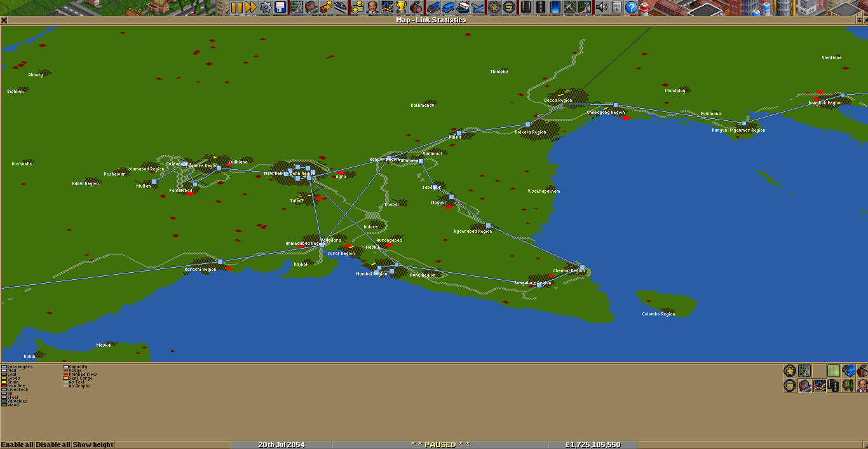Select link statistics graph map mode

tap(819, 385)
